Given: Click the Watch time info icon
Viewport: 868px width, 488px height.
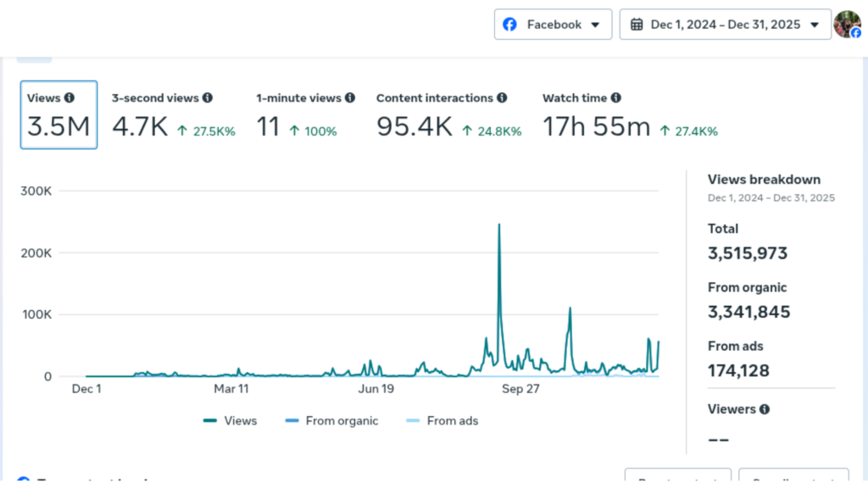Looking at the screenshot, I should pos(616,98).
